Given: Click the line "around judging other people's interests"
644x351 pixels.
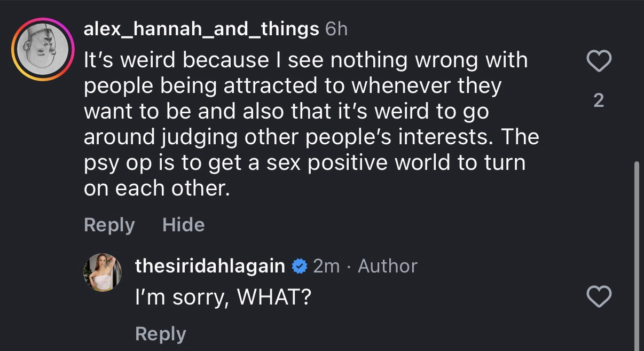Looking at the screenshot, I should tap(311, 137).
